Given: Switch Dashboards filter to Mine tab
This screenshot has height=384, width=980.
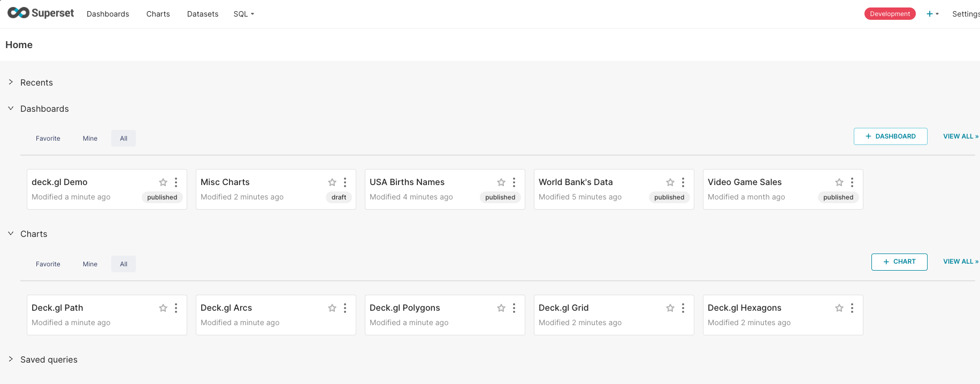Looking at the screenshot, I should coord(90,139).
